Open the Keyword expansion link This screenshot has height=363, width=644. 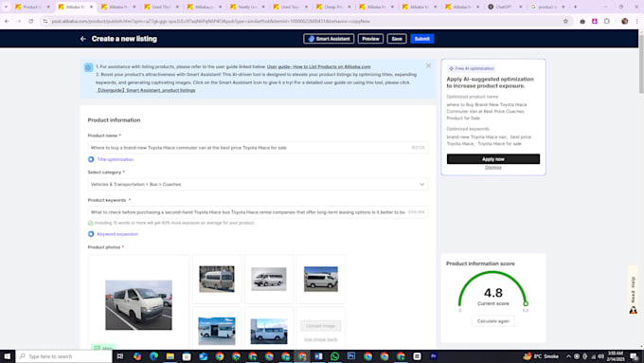tap(117, 234)
